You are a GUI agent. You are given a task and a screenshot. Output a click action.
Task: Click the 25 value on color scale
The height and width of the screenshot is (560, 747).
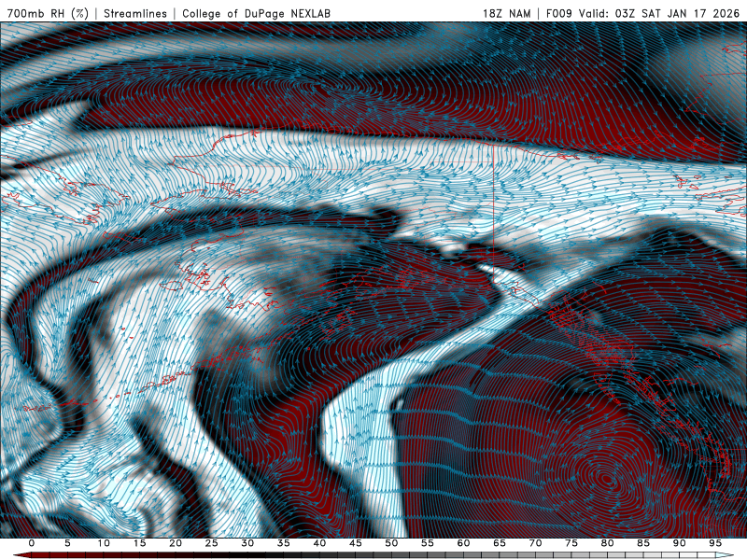click(x=212, y=543)
